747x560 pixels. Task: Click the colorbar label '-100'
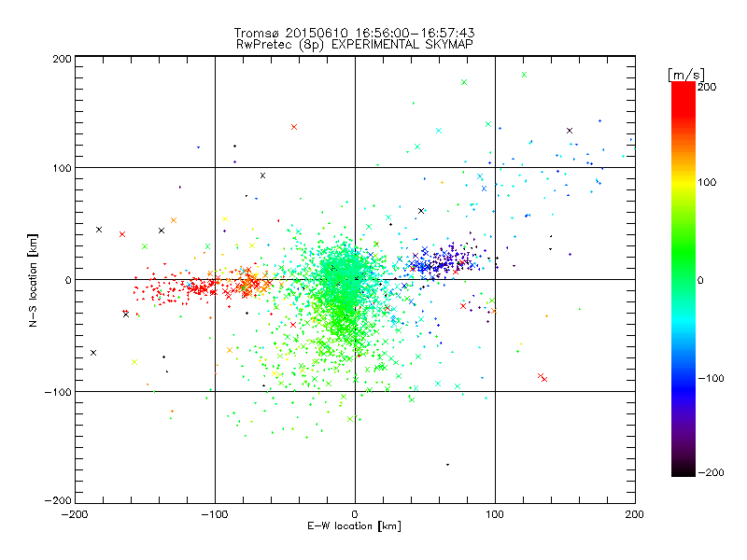[711, 378]
